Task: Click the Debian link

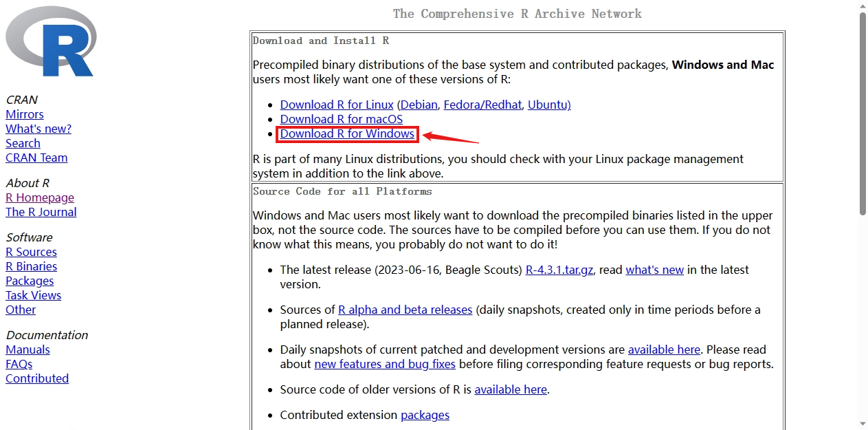Action: click(418, 105)
